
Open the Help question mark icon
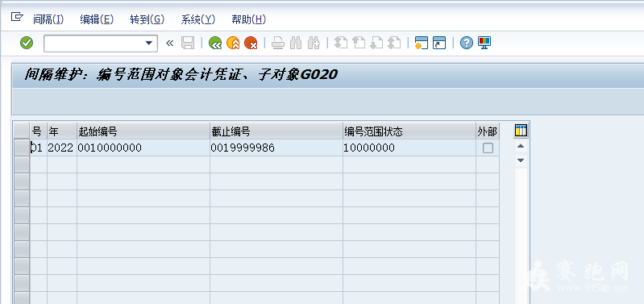pyautogui.click(x=467, y=43)
